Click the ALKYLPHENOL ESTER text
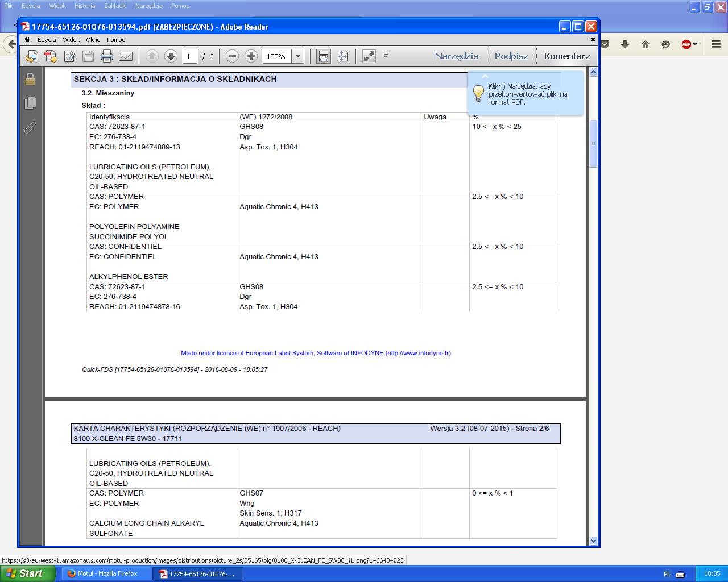Screen dimensions: 728x582 tap(129, 277)
